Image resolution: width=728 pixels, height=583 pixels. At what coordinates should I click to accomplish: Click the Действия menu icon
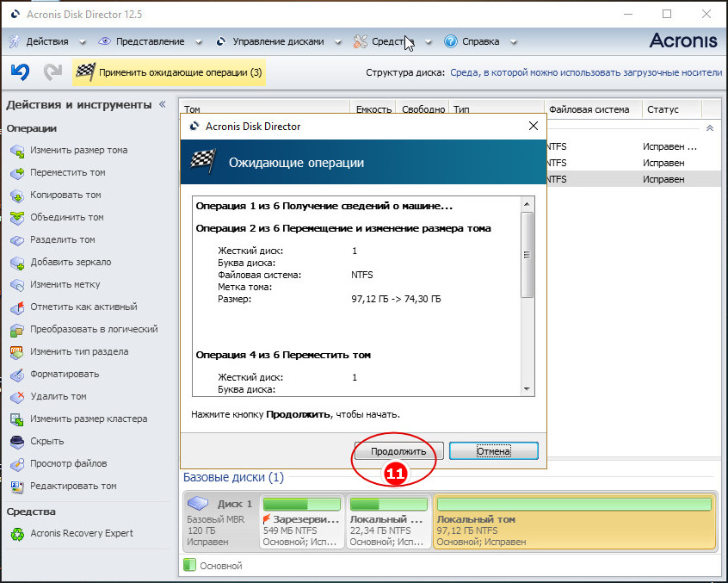point(15,41)
